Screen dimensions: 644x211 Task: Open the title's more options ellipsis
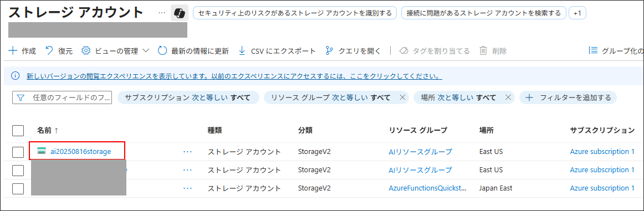coord(162,13)
